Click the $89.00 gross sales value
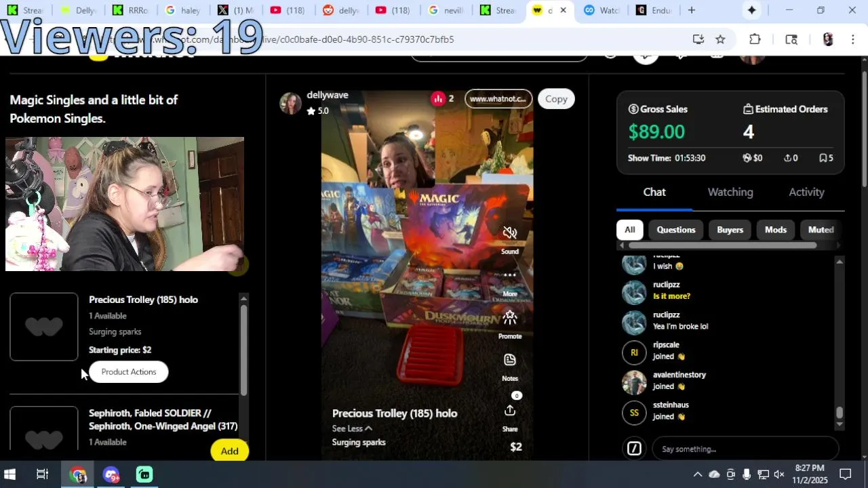 [x=656, y=131]
